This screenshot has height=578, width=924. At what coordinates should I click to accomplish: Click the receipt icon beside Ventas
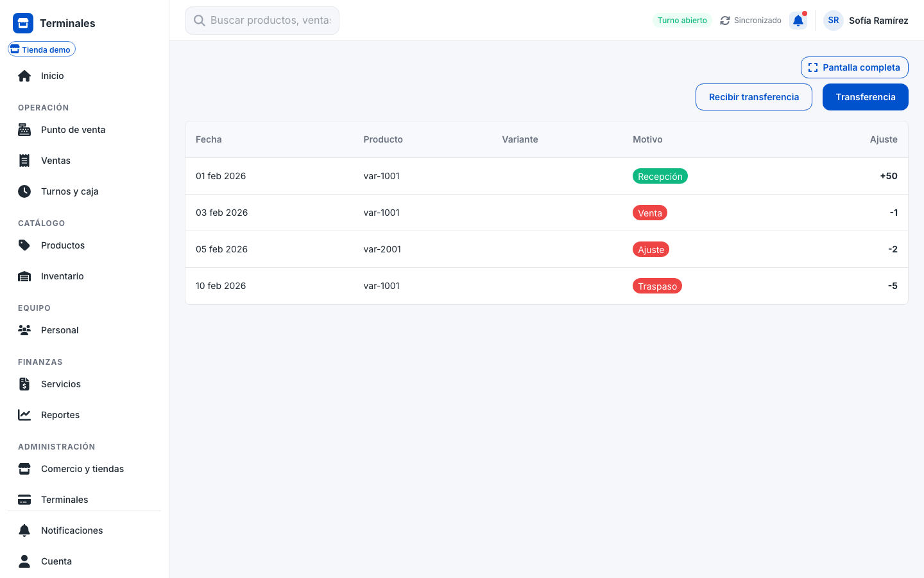[x=24, y=161]
